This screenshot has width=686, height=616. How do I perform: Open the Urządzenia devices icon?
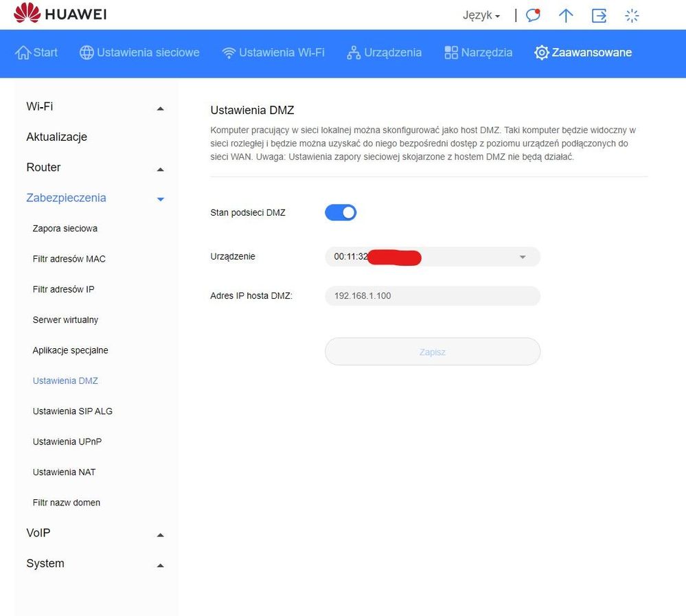tap(354, 53)
